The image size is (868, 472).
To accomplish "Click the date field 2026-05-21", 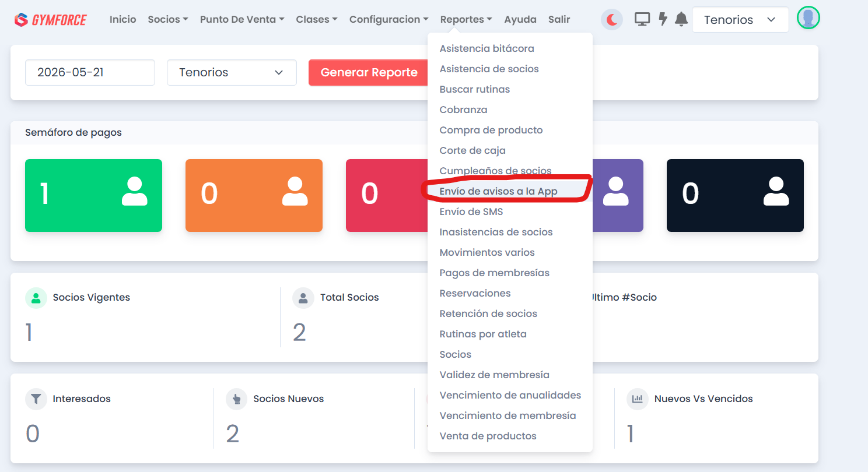I will (x=90, y=73).
